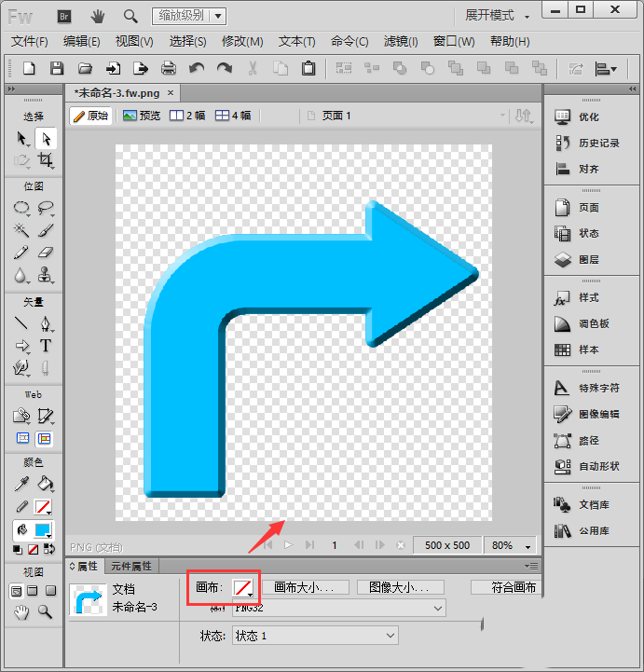
Task: Open the History panel
Action: (586, 143)
